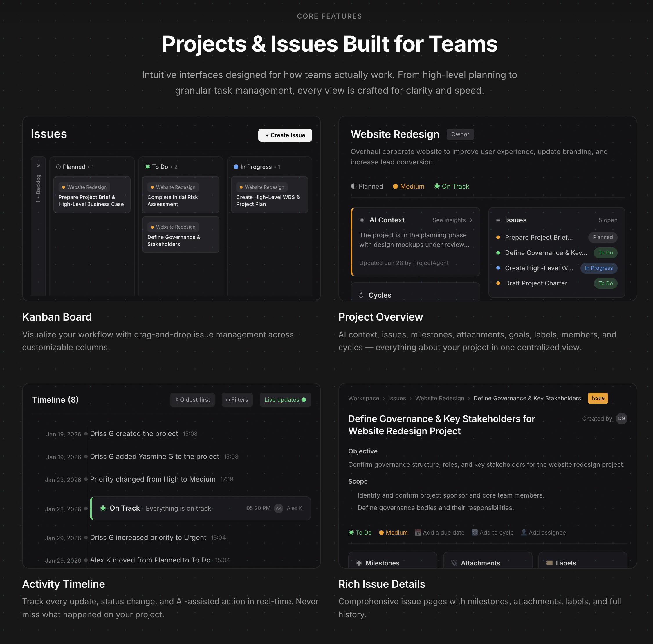Go to Workspace in breadcrumb
Image resolution: width=653 pixels, height=644 pixels.
pyautogui.click(x=364, y=398)
